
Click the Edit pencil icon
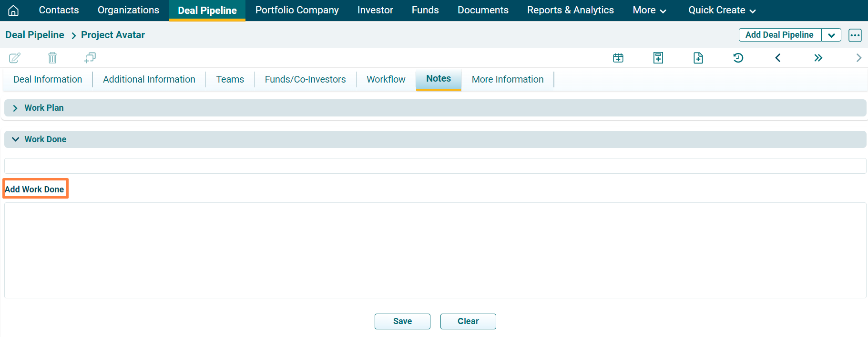pyautogui.click(x=15, y=58)
